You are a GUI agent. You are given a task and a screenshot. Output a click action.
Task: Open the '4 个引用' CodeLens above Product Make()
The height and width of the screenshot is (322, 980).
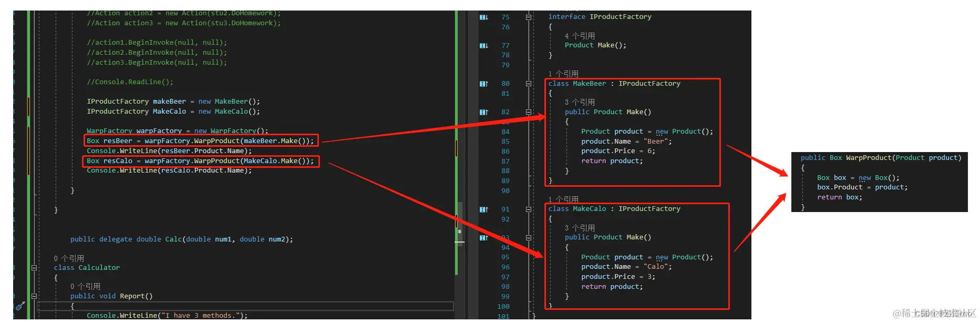580,36
